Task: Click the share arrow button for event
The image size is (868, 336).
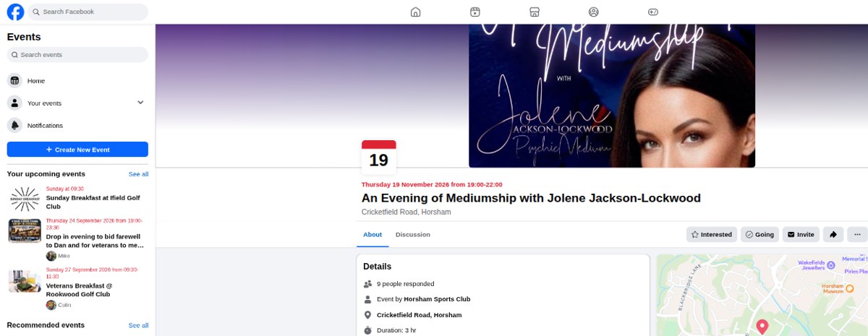Action: click(x=833, y=234)
